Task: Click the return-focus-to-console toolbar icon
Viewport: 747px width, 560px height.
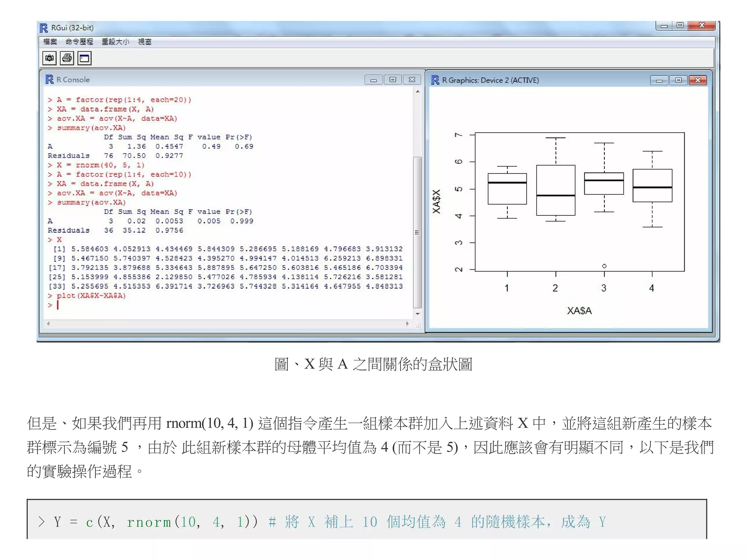Action: point(85,58)
